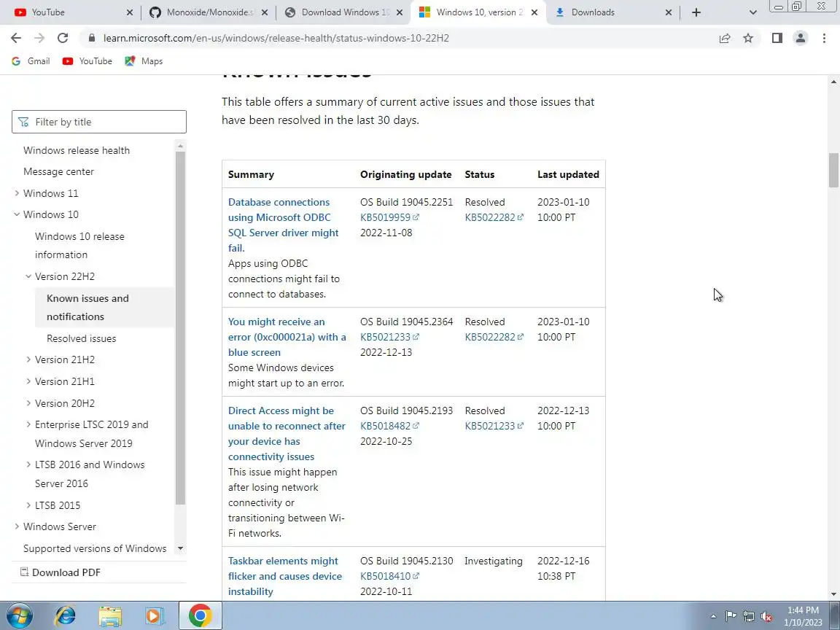Open Windows Media Player from taskbar
840x630 pixels.
tap(155, 615)
